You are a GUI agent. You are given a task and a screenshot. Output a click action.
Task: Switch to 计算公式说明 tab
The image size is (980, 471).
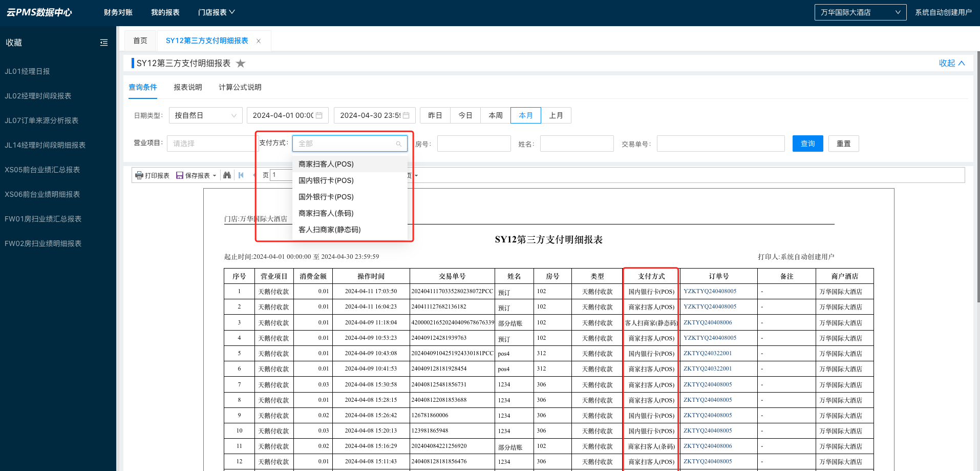(240, 87)
